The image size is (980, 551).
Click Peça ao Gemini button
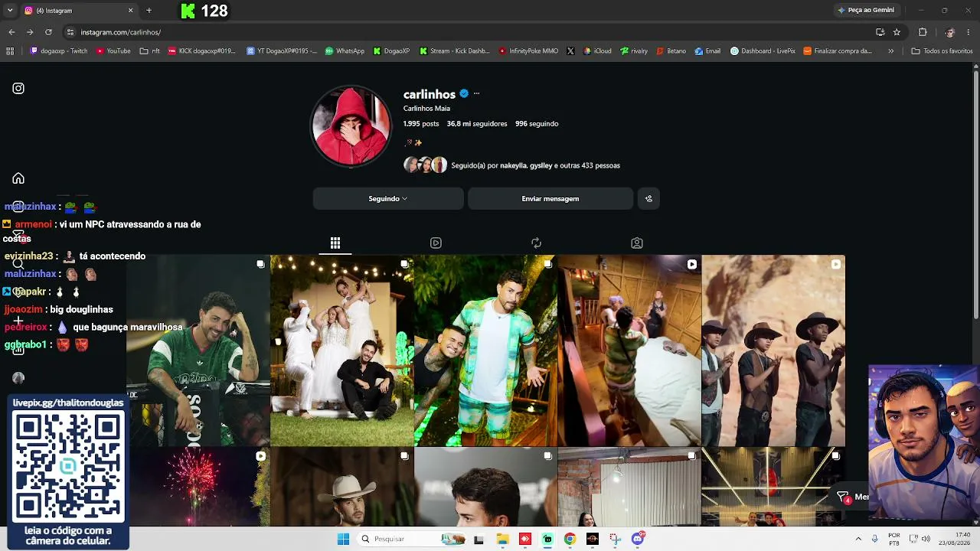[x=866, y=10]
